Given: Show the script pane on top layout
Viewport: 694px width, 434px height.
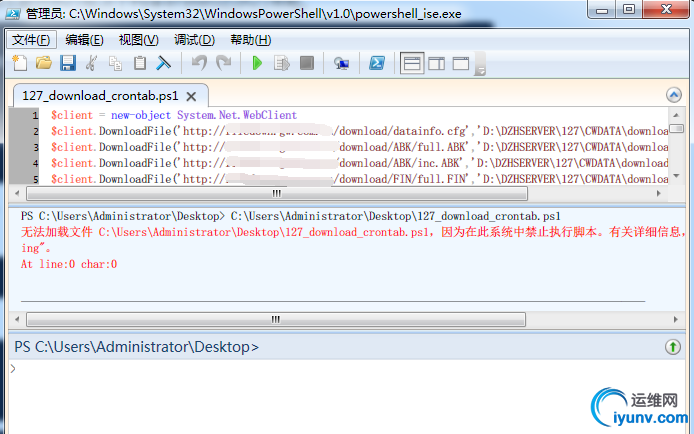Looking at the screenshot, I should coord(412,63).
